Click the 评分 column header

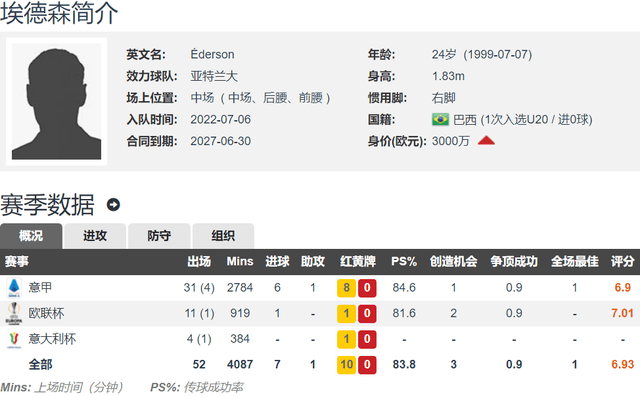pos(623,261)
